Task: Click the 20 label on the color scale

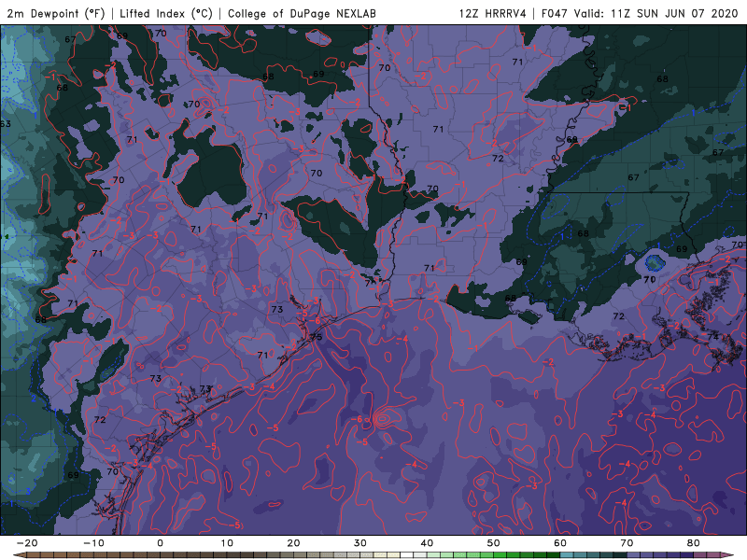Action: coord(293,543)
